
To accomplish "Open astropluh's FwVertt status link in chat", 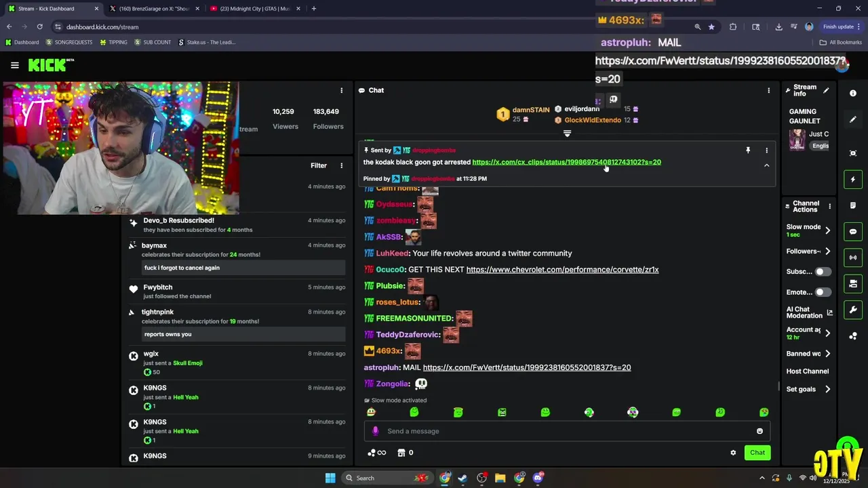I will pos(526,367).
